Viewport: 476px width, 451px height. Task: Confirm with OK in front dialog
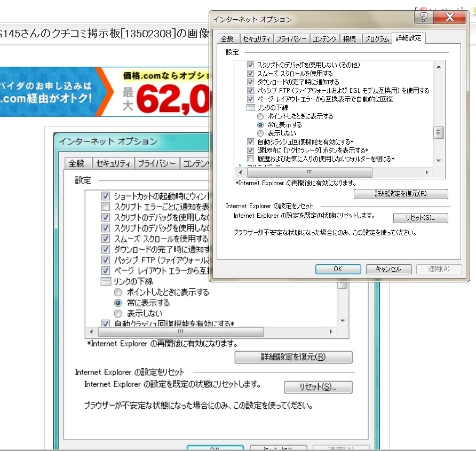click(x=338, y=269)
